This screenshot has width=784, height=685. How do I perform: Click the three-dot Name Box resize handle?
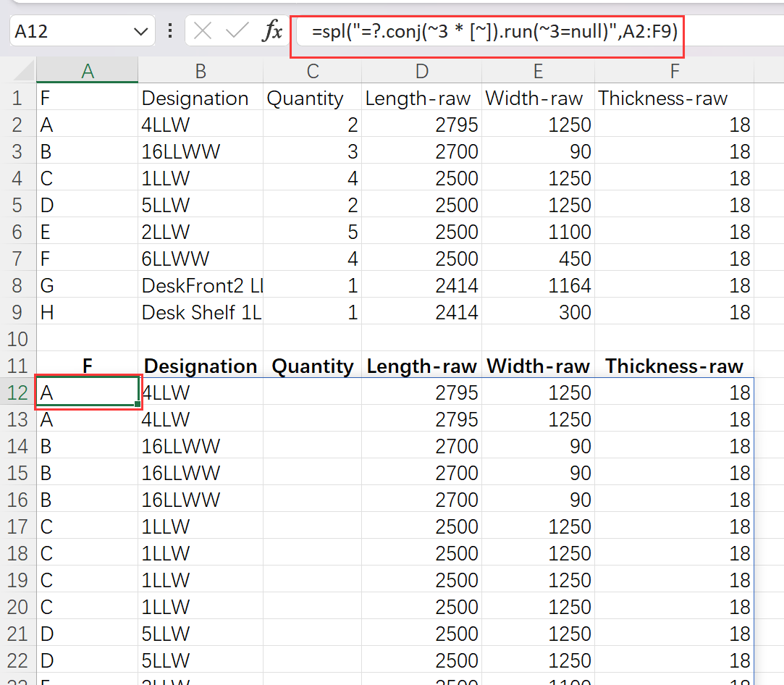[x=170, y=31]
